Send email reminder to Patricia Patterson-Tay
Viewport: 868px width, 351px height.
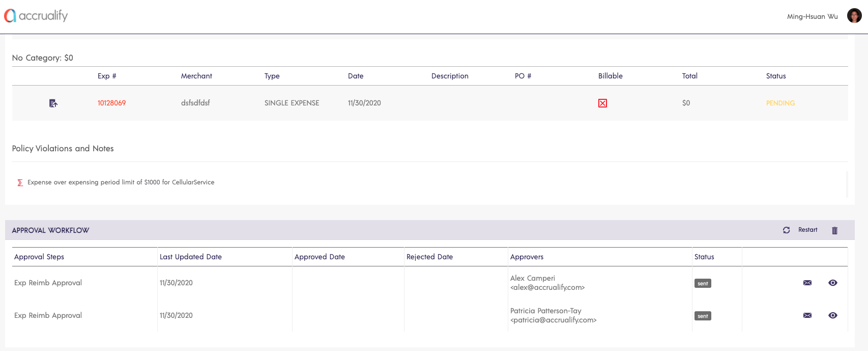807,315
